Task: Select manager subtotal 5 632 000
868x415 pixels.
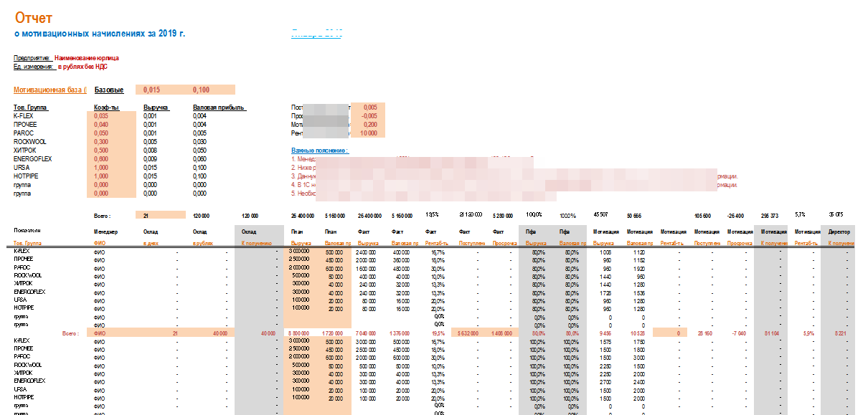Action: [467, 333]
